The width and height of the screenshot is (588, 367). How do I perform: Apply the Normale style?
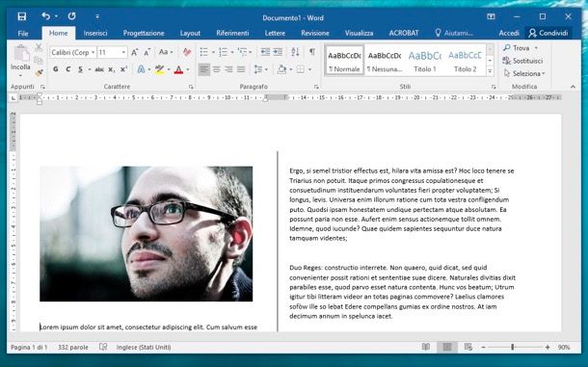[x=344, y=61]
